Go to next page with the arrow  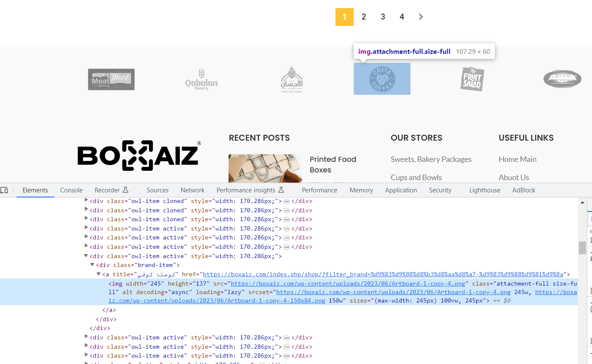pyautogui.click(x=421, y=17)
